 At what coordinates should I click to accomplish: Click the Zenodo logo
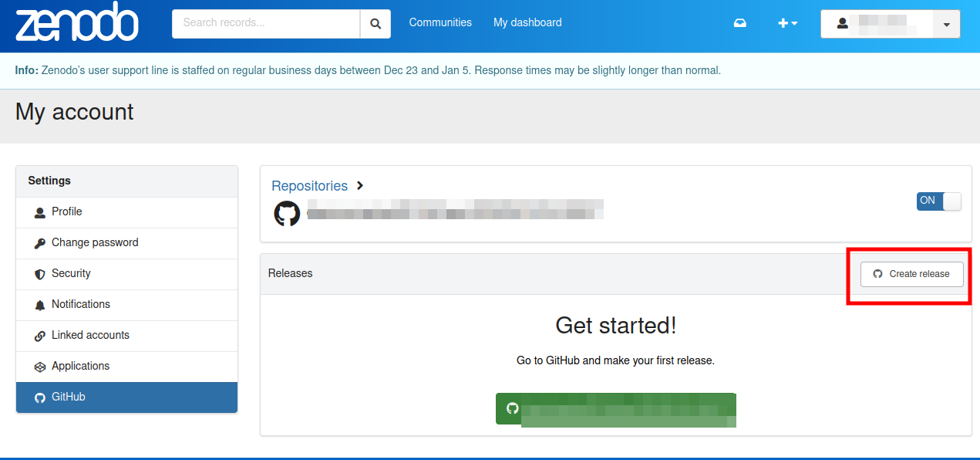click(77, 22)
